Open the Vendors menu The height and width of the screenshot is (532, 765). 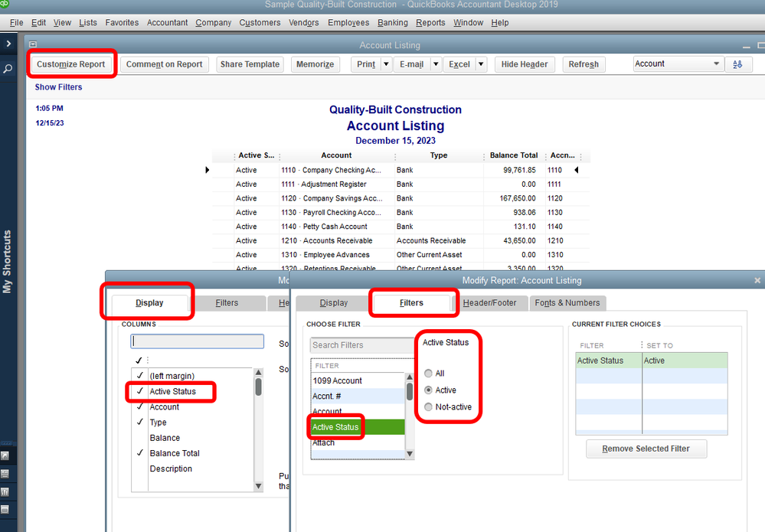pyautogui.click(x=303, y=22)
